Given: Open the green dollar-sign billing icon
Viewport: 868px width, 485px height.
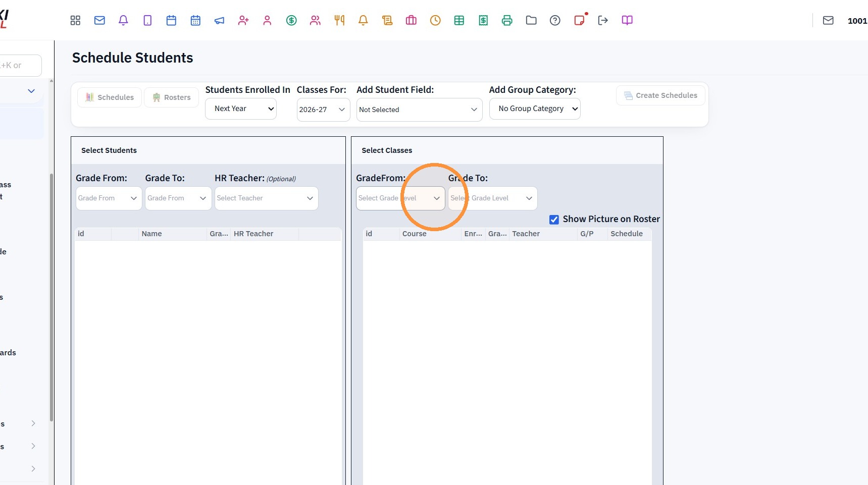Looking at the screenshot, I should 291,20.
